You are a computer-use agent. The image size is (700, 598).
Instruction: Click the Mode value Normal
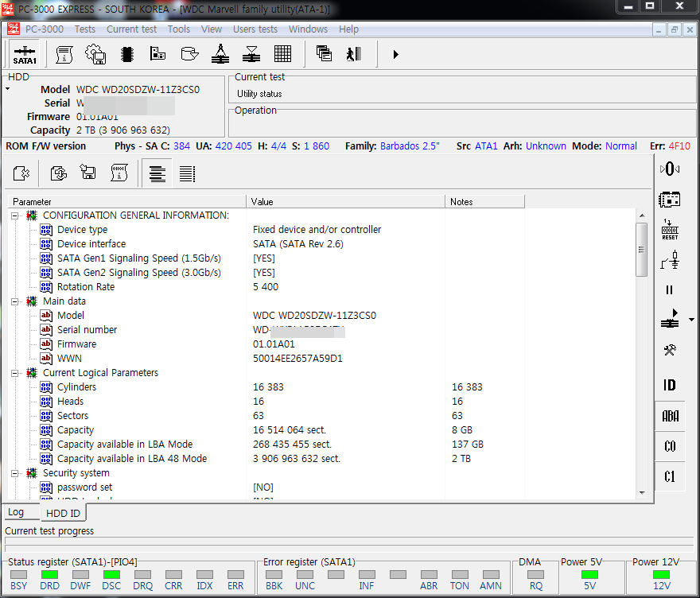tap(621, 146)
